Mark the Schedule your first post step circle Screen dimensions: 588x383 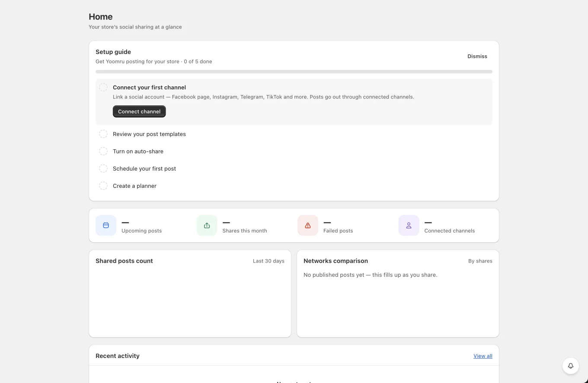click(103, 168)
